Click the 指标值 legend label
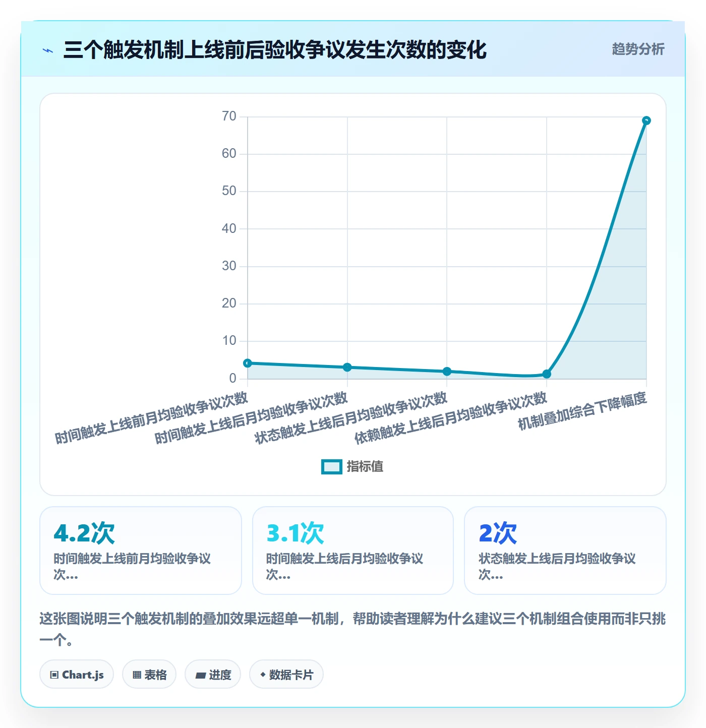This screenshot has width=706, height=728. point(365,467)
